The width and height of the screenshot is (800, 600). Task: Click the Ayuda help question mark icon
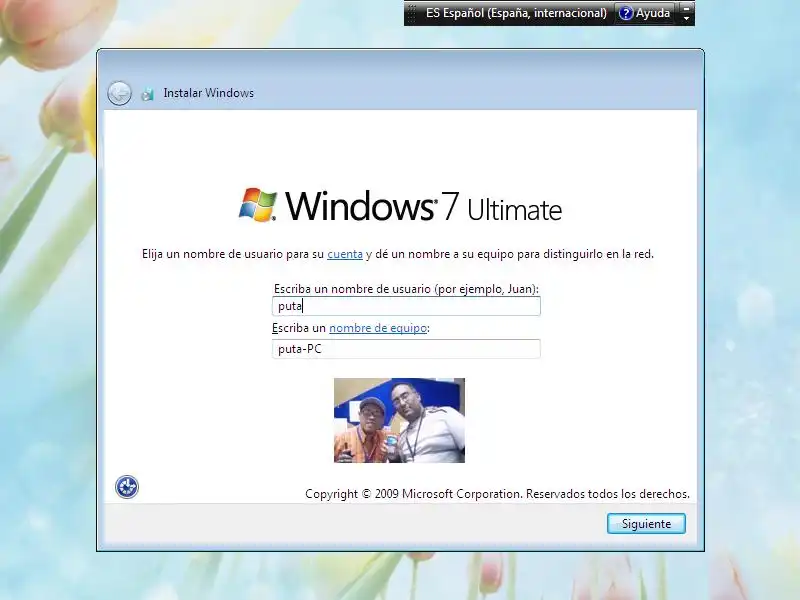pos(626,13)
